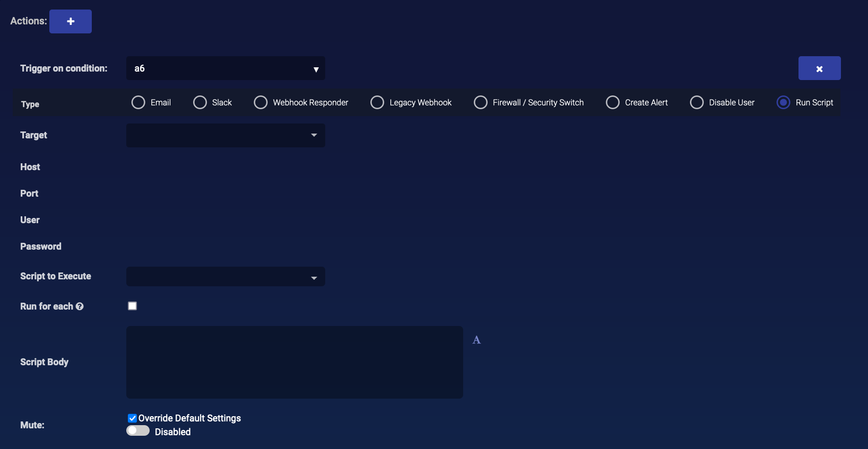Click the Override Default Settings label
868x449 pixels.
click(189, 418)
